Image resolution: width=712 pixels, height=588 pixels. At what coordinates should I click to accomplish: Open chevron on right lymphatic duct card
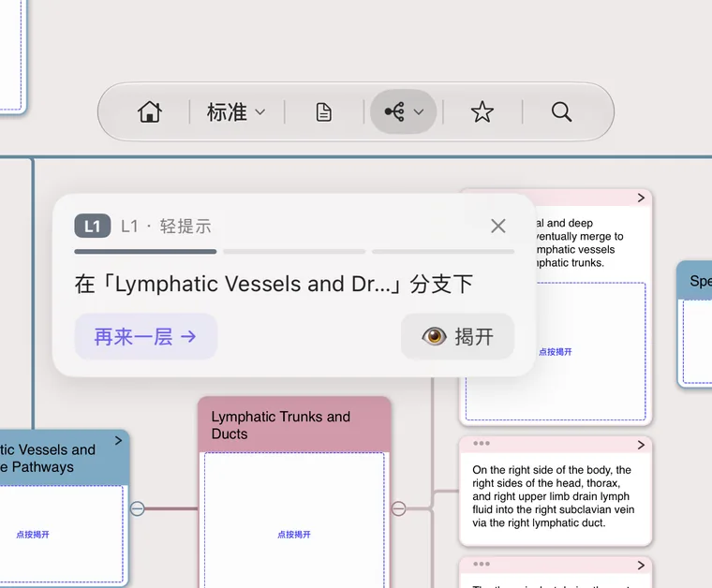[641, 445]
